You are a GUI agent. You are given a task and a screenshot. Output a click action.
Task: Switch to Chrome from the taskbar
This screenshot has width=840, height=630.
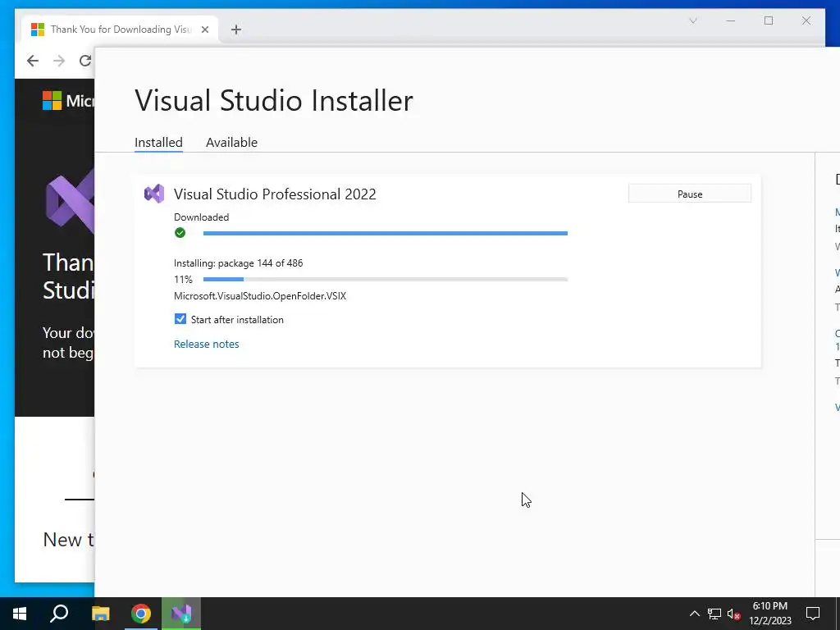(x=141, y=614)
